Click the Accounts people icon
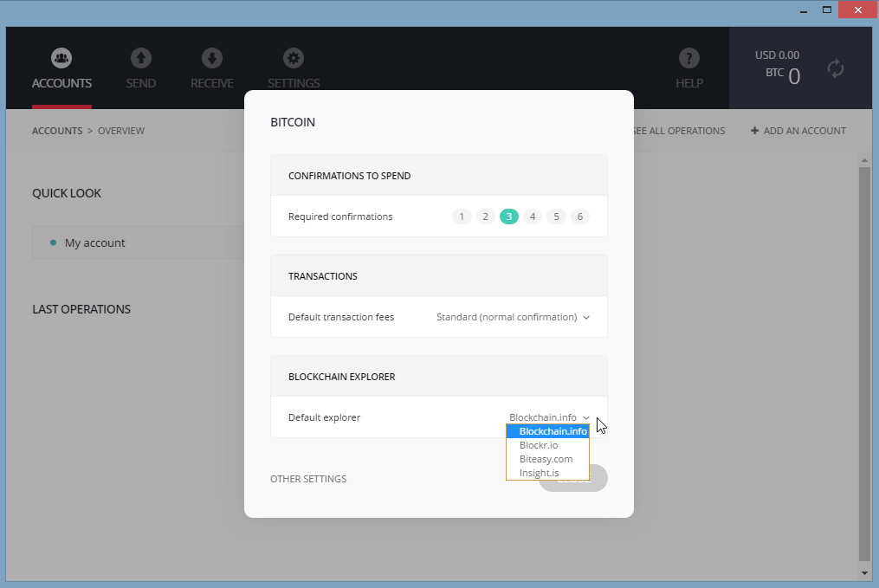Image resolution: width=879 pixels, height=588 pixels. tap(61, 58)
